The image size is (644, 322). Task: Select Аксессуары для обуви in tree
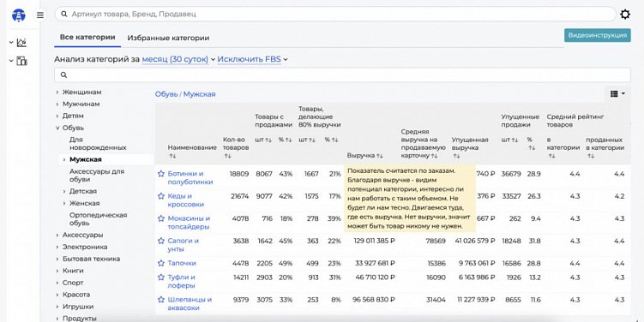coord(97,176)
